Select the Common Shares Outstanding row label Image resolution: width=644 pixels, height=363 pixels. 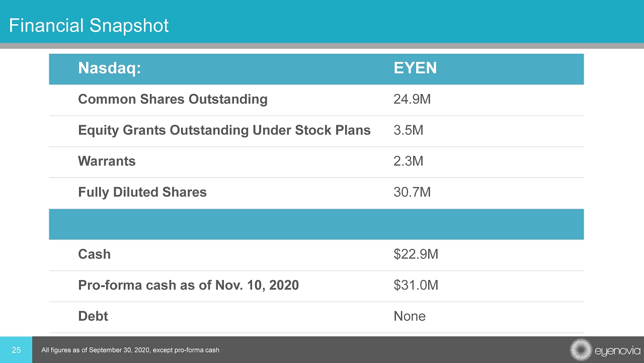point(173,100)
